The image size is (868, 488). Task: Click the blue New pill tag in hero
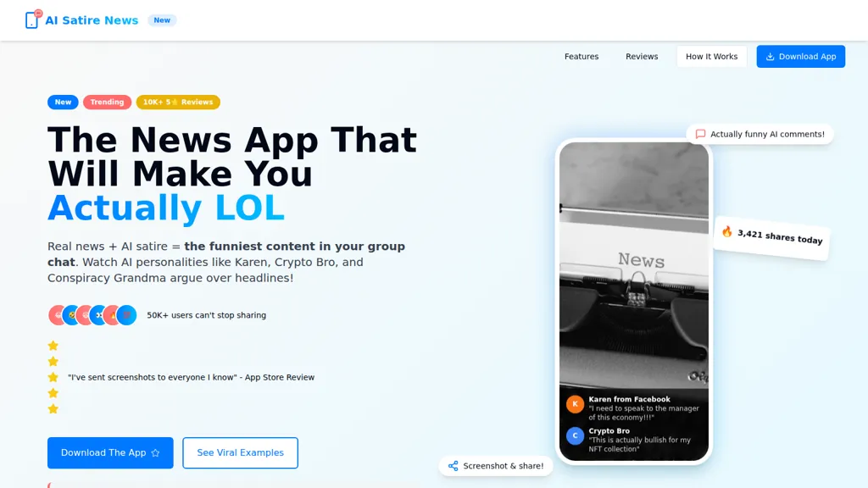(x=63, y=102)
